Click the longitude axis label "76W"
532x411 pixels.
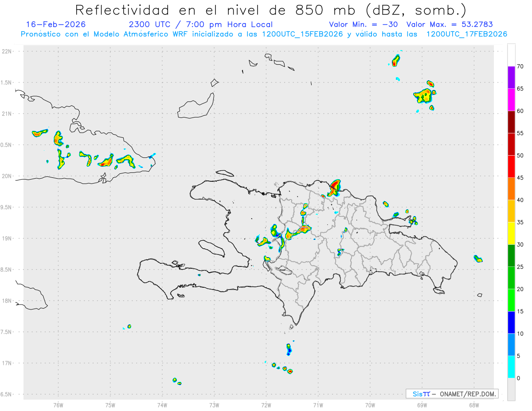[58, 404]
